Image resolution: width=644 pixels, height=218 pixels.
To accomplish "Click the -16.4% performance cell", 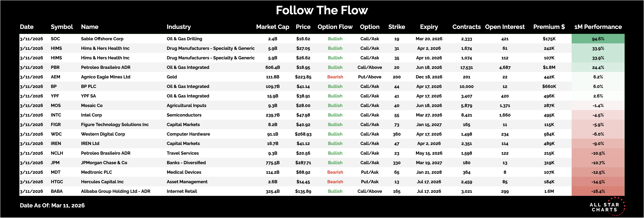I will click(598, 191).
